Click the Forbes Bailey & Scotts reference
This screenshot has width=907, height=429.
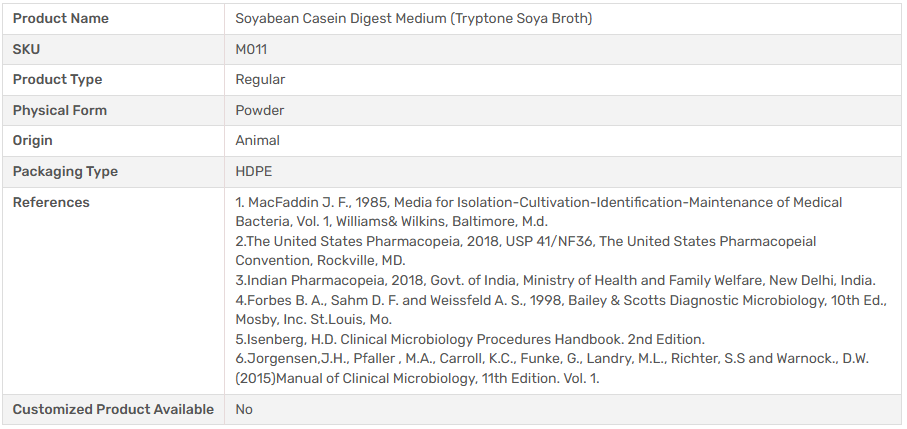(x=560, y=309)
